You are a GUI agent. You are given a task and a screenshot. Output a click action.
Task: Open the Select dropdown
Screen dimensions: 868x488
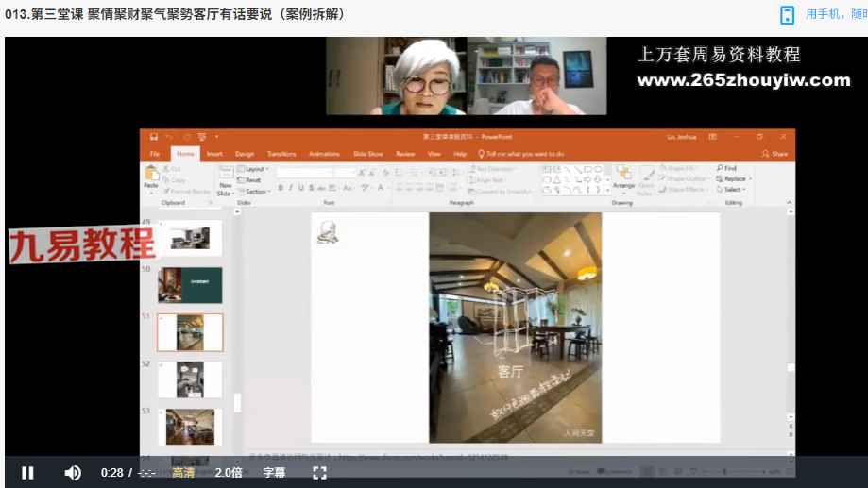click(731, 189)
